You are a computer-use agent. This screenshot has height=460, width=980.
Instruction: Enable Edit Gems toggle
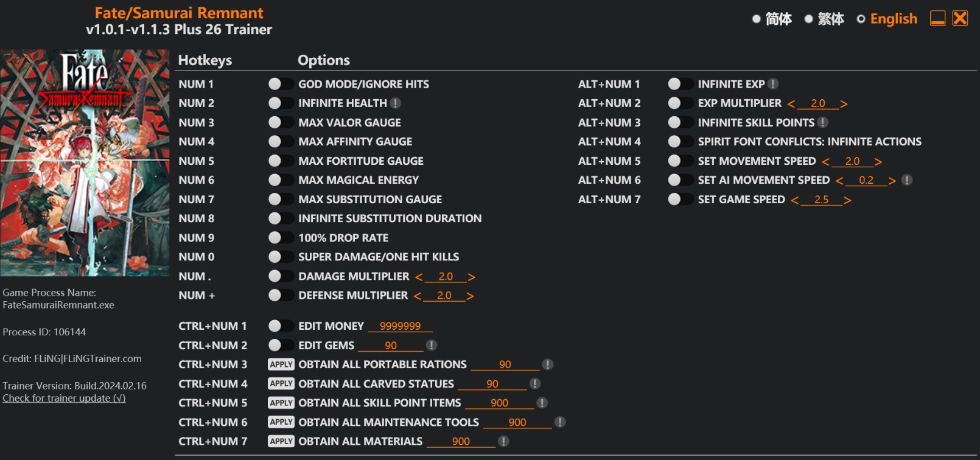coord(281,345)
